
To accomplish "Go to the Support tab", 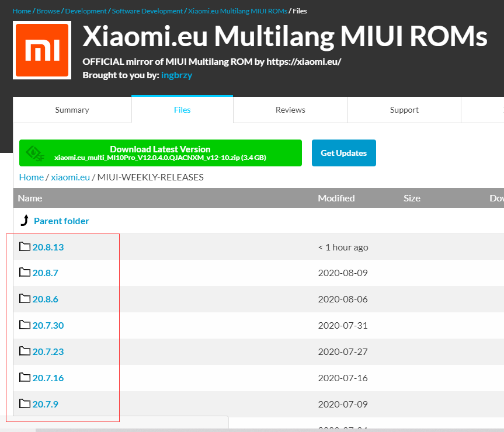I will click(404, 110).
